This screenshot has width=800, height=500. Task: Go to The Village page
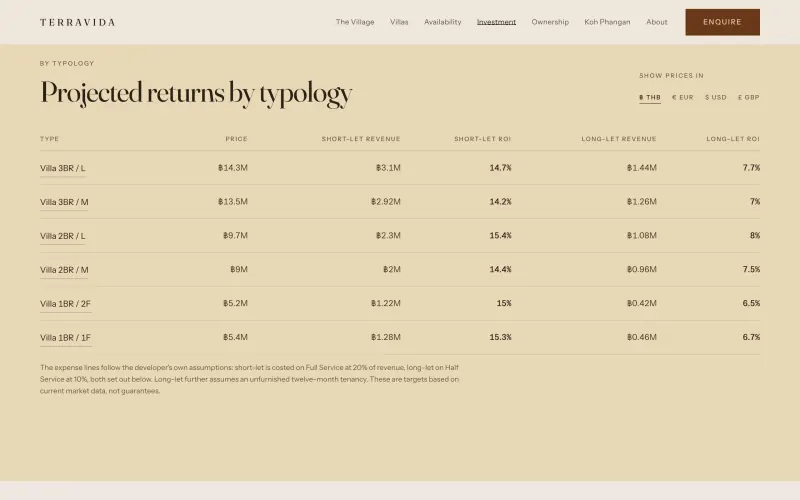[x=355, y=22]
